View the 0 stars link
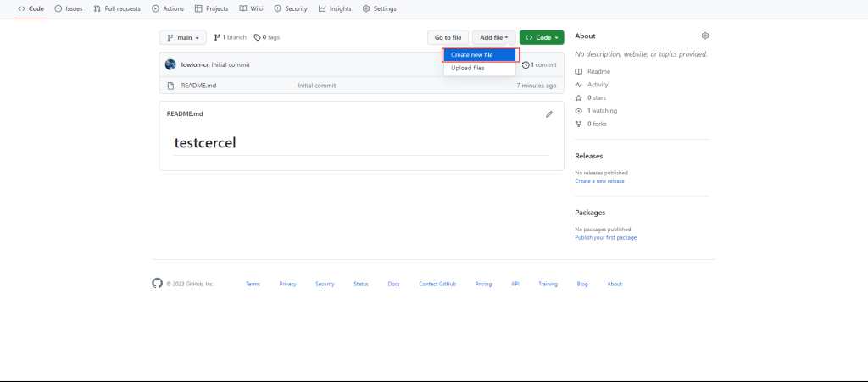The image size is (868, 382). (x=597, y=98)
